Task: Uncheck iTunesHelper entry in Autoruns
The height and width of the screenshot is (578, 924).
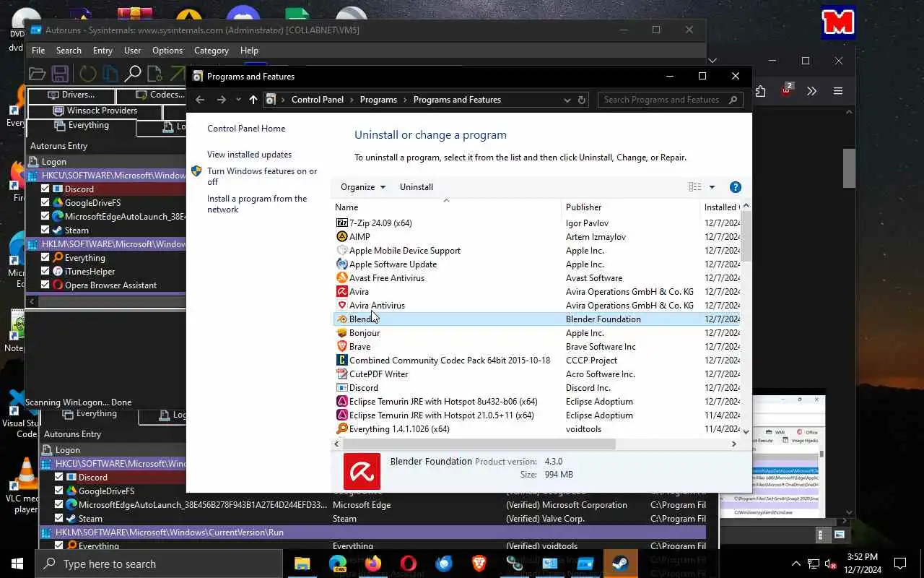Action: pyautogui.click(x=45, y=272)
